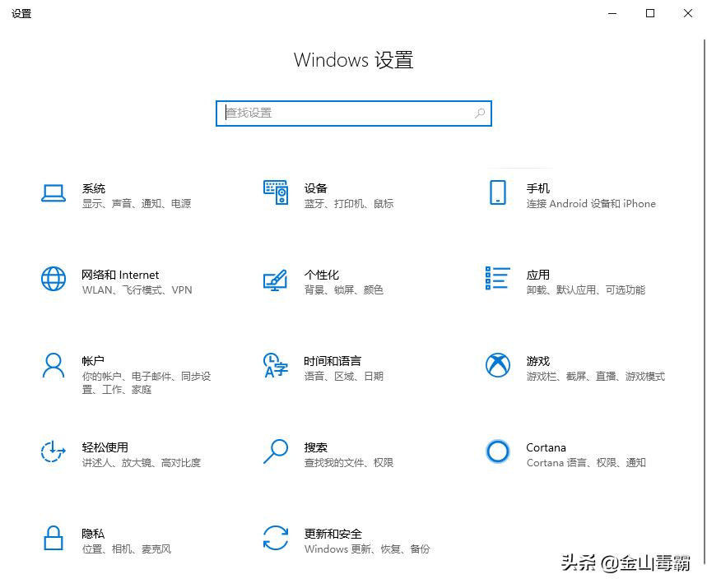Image resolution: width=707 pixels, height=588 pixels.
Task: Click the Xbox 游戏 (Gaming) icon
Action: tap(497, 364)
